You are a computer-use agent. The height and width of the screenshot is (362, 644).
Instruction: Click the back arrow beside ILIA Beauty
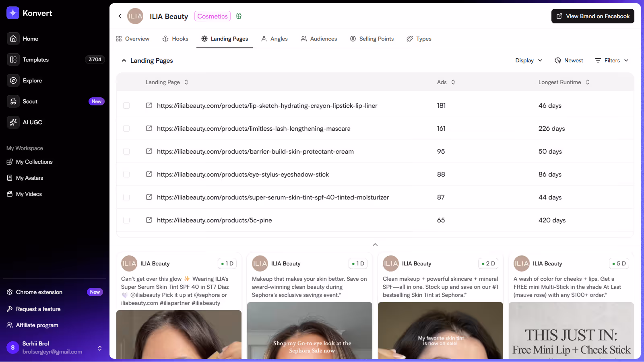tap(120, 16)
